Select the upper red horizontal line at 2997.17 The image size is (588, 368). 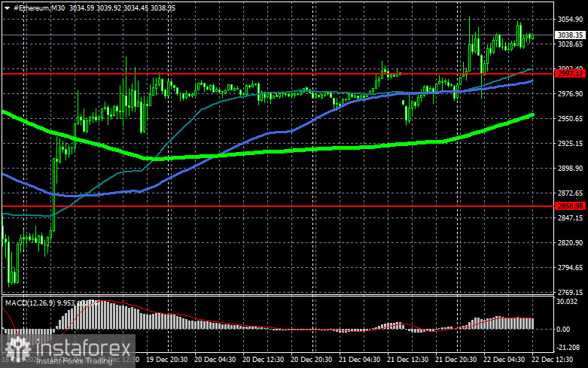(x=278, y=74)
